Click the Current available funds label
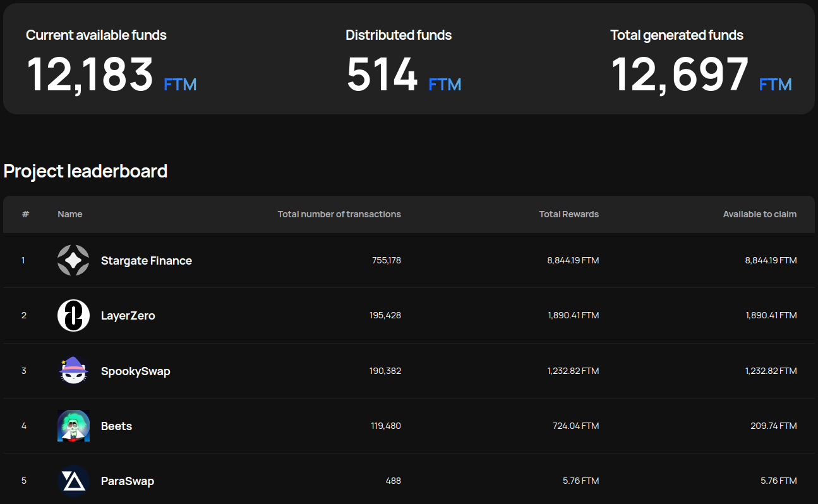818x504 pixels. point(96,35)
